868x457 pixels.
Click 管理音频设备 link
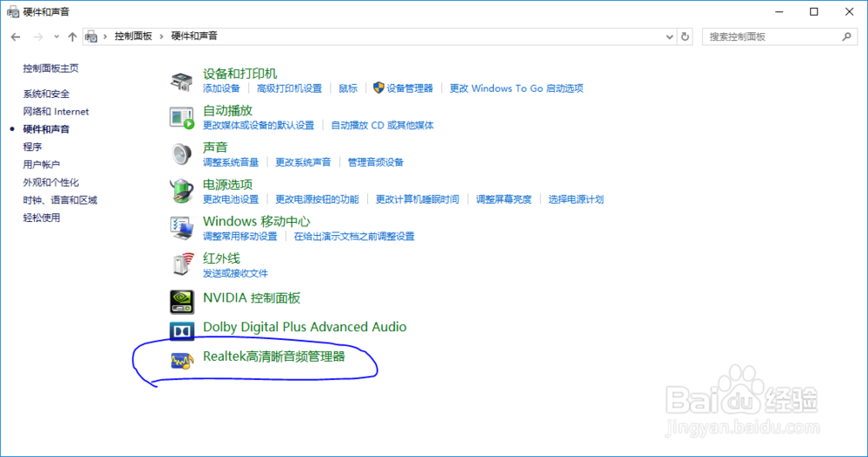point(376,163)
